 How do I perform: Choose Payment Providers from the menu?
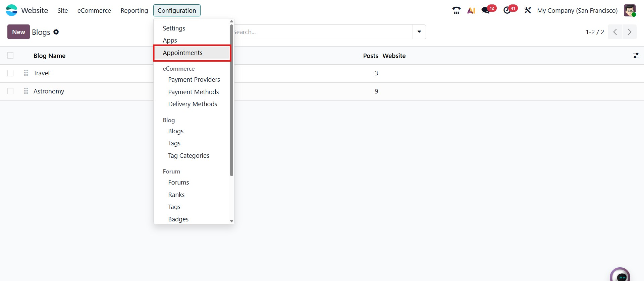click(194, 80)
